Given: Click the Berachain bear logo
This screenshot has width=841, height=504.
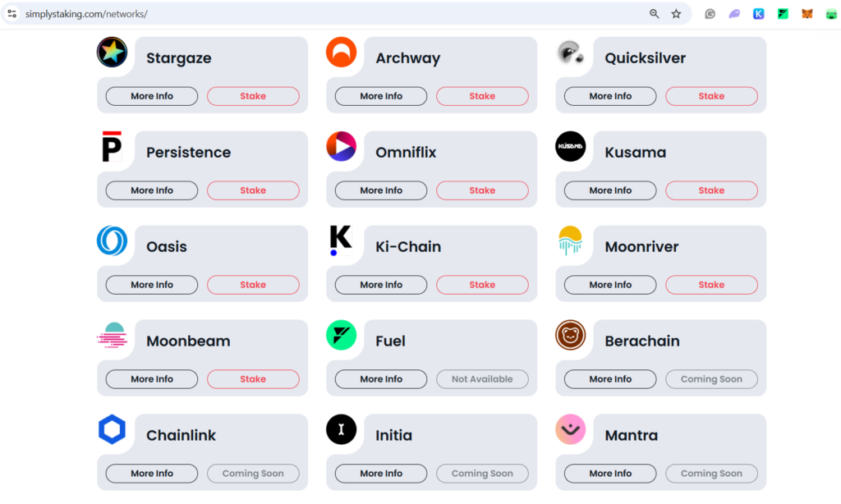Looking at the screenshot, I should (570, 336).
